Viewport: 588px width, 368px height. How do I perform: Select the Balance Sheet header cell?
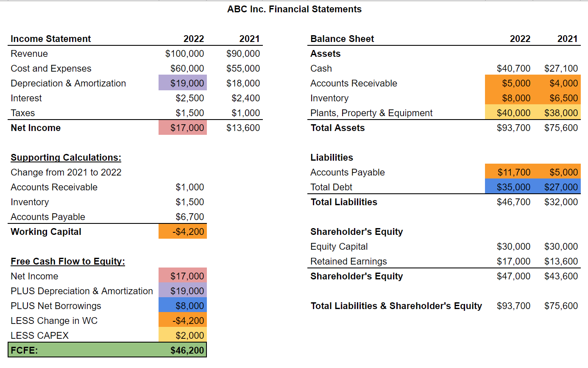342,39
